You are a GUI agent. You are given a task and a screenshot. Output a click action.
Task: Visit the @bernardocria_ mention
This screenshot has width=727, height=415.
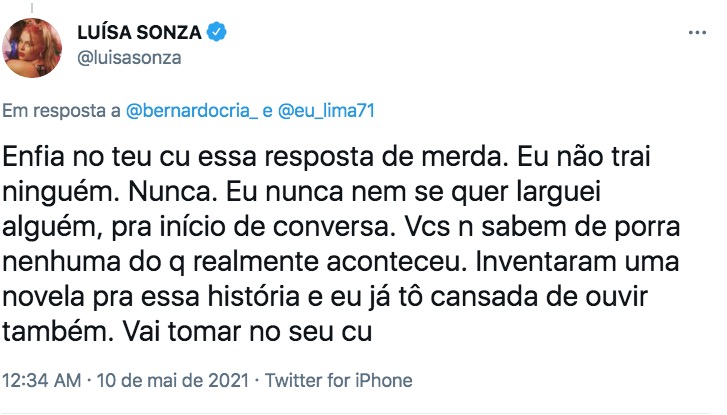(193, 110)
